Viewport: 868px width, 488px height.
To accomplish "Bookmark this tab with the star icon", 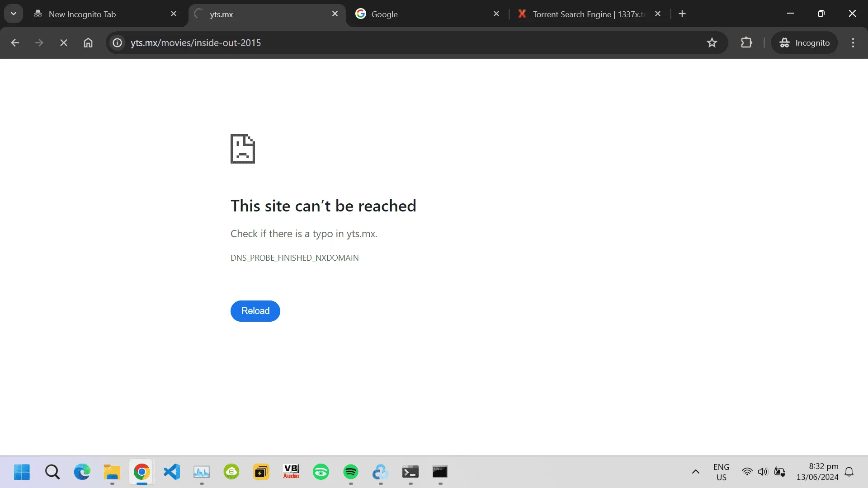I will pyautogui.click(x=712, y=43).
